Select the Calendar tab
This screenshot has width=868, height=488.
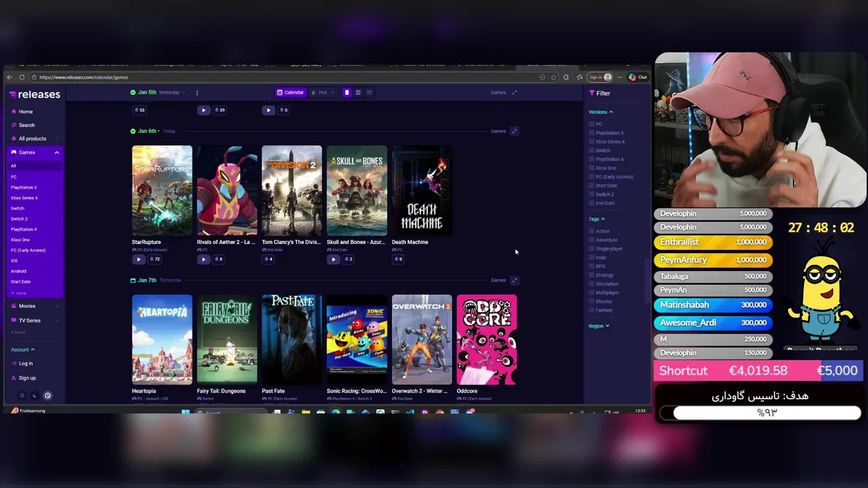point(290,93)
